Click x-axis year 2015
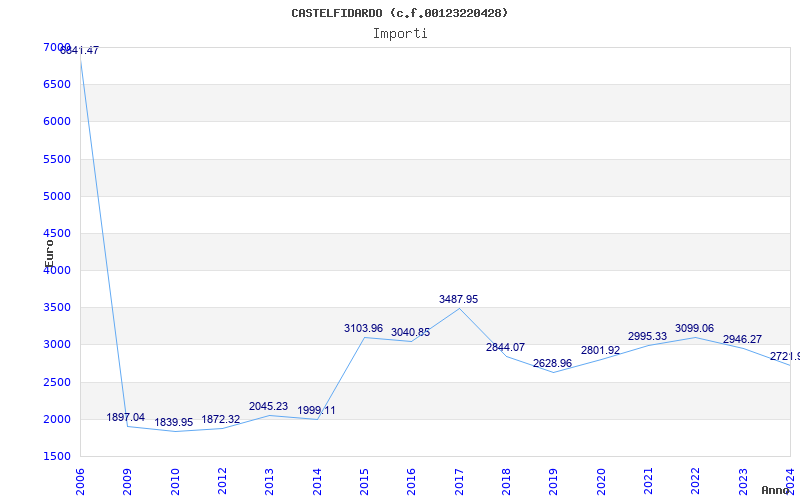 pyautogui.click(x=364, y=482)
